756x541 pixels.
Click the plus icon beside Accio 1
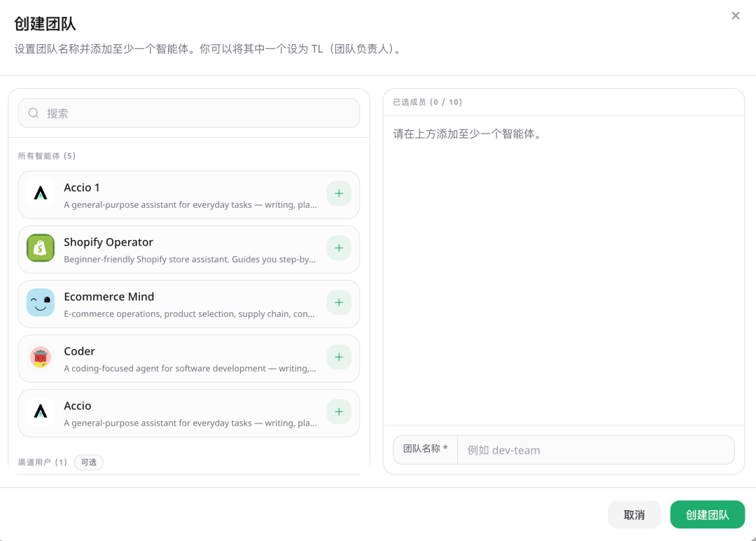pos(339,193)
